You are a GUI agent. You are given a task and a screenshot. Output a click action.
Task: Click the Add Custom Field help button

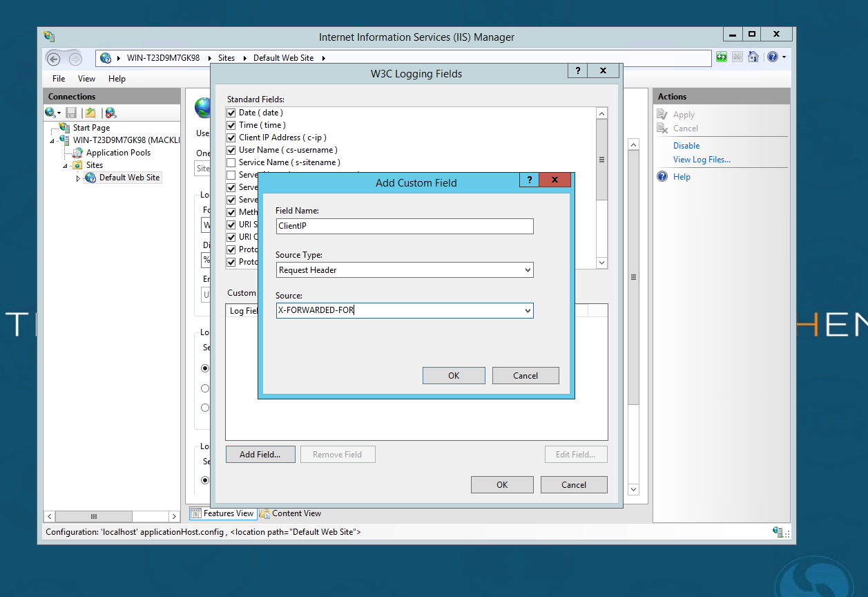click(529, 180)
